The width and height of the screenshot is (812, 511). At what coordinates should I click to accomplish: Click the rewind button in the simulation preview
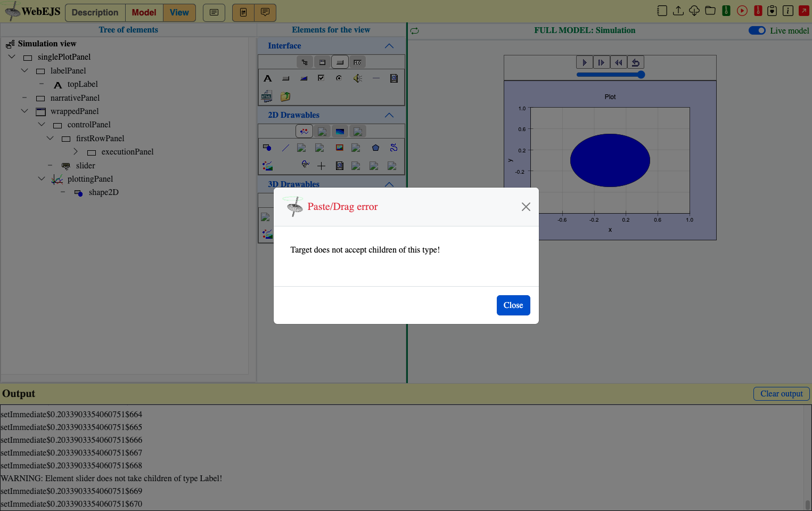point(619,62)
